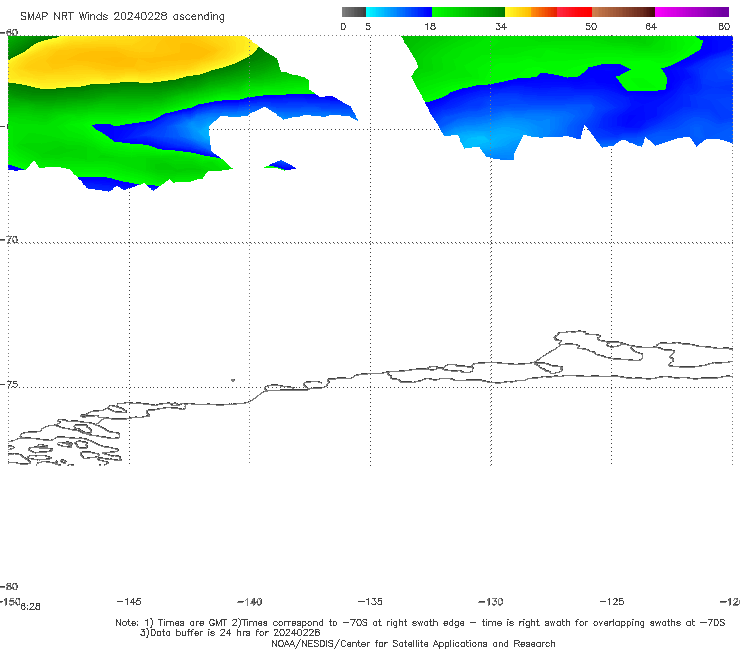740x650 pixels.
Task: Click the brown 50-64 color bar segment
Action: tap(623, 12)
